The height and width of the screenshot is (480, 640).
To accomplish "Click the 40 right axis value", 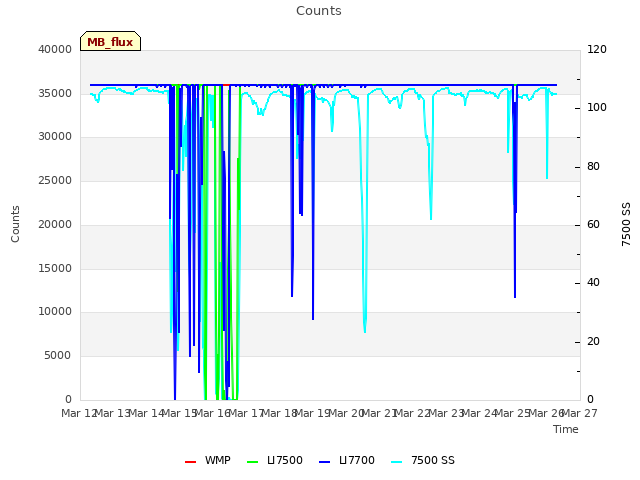I will pos(593,283).
